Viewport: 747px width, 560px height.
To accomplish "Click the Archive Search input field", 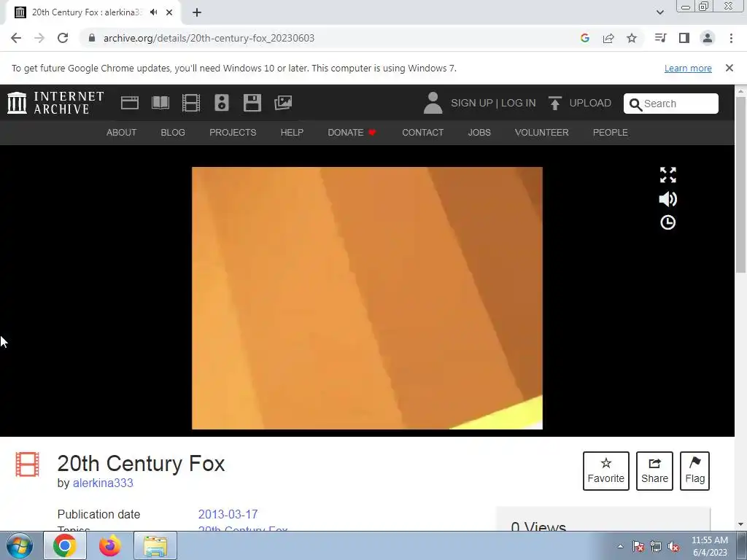I will click(671, 104).
